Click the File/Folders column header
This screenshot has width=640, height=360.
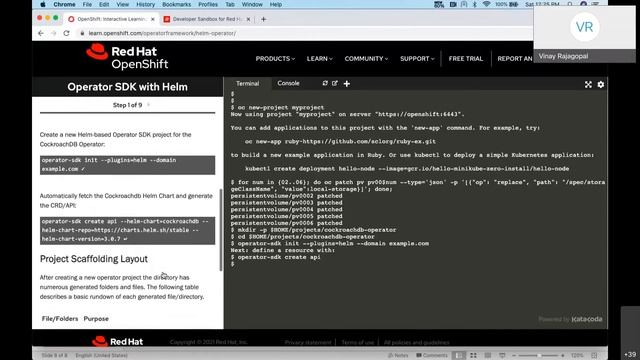coord(60,319)
